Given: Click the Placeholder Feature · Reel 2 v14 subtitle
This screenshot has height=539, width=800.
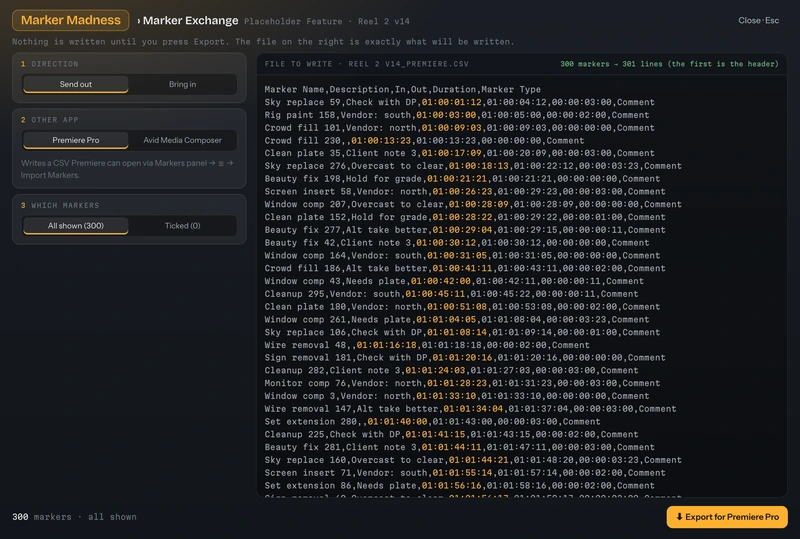Looking at the screenshot, I should (327, 21).
